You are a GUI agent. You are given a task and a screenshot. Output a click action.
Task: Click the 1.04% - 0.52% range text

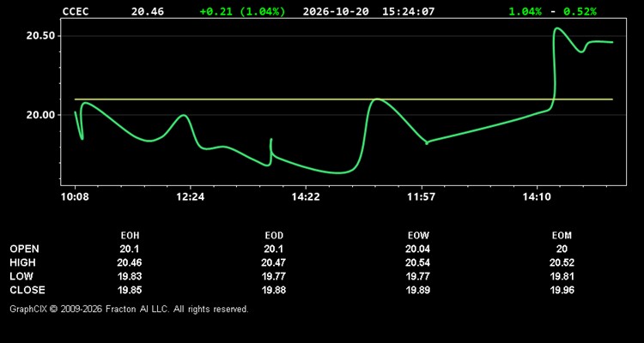(552, 11)
